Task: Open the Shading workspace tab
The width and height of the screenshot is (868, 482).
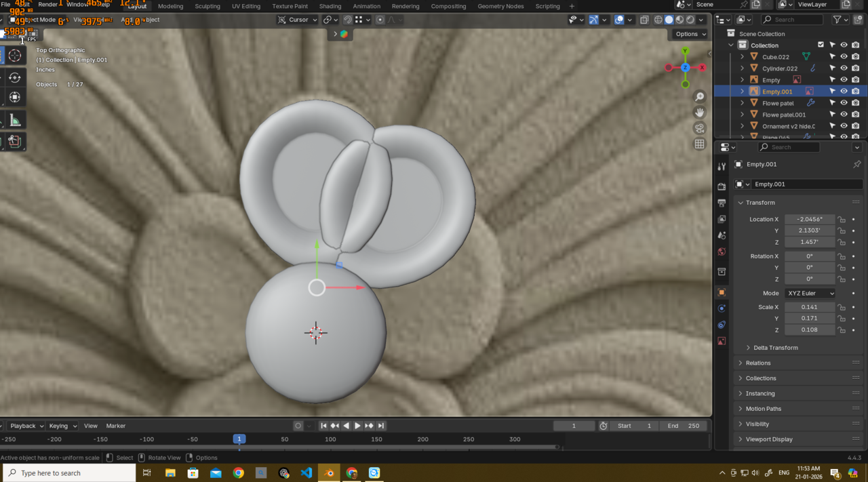Action: pos(330,6)
